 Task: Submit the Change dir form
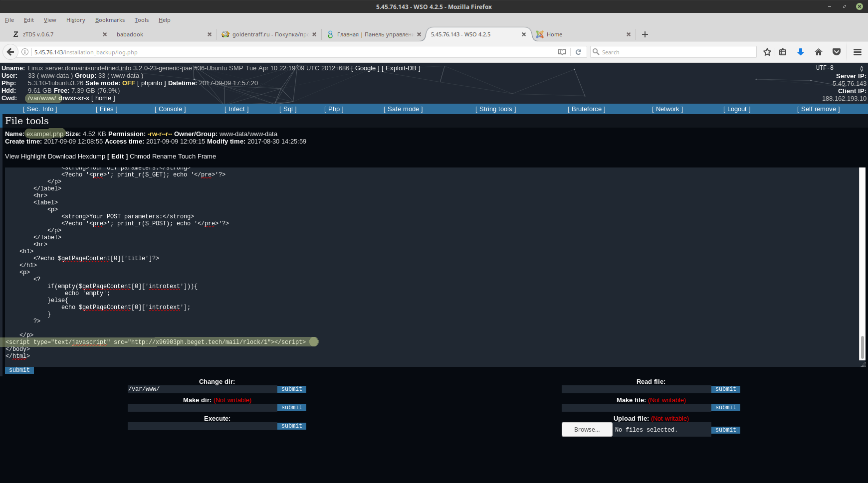[292, 389]
